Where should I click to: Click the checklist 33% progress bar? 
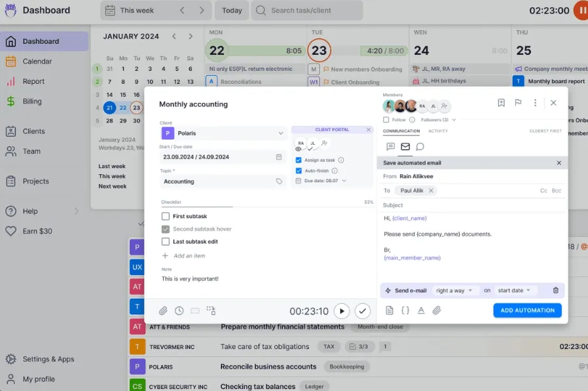point(267,206)
